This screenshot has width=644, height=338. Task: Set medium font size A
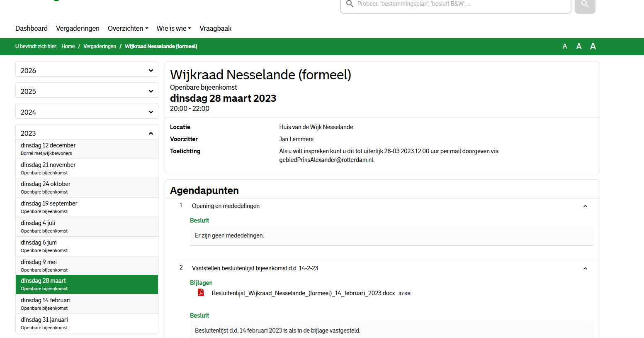click(x=579, y=47)
